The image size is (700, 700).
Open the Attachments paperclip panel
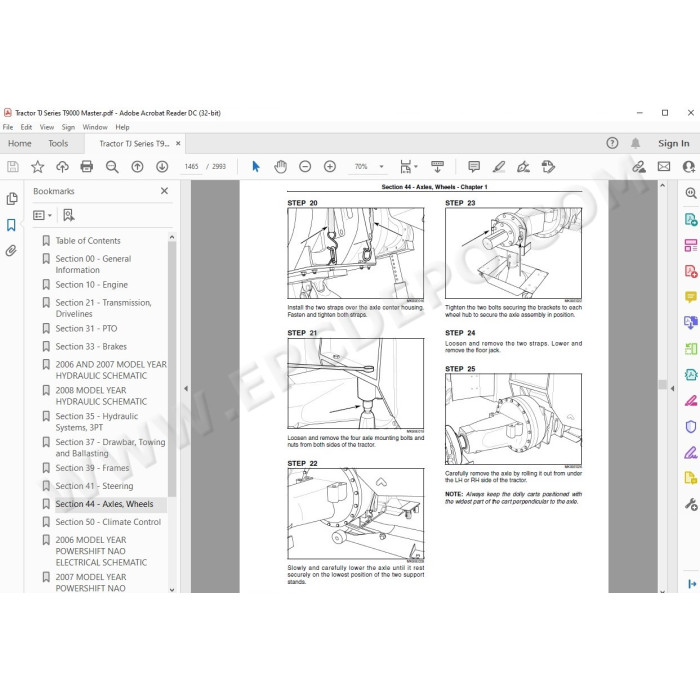pyautogui.click(x=11, y=250)
